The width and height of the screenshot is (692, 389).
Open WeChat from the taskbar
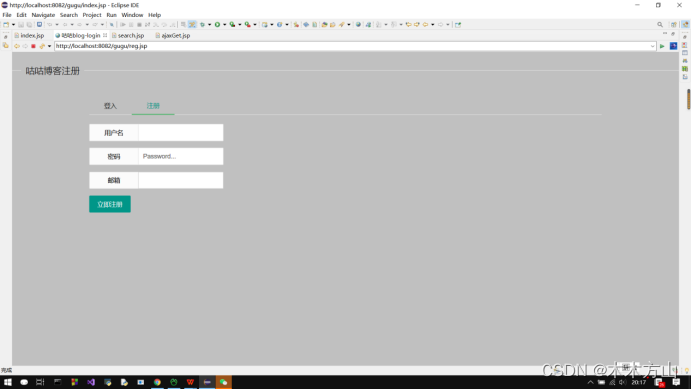[223, 382]
